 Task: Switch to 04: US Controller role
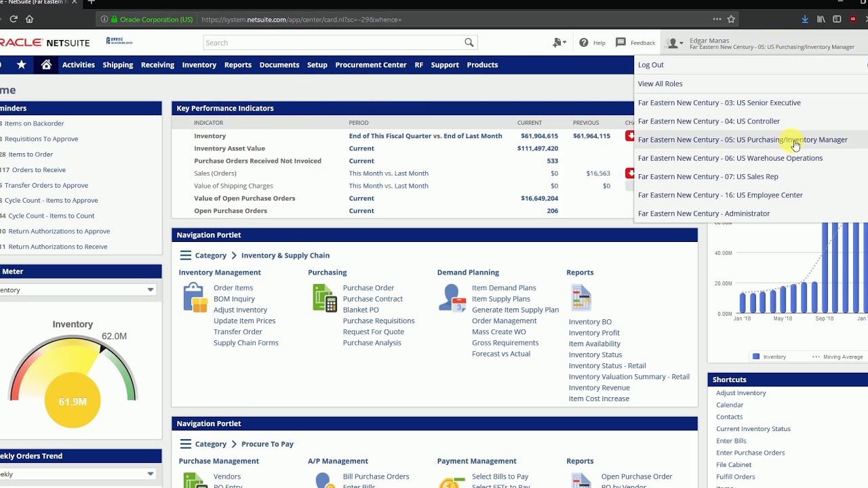pos(709,121)
